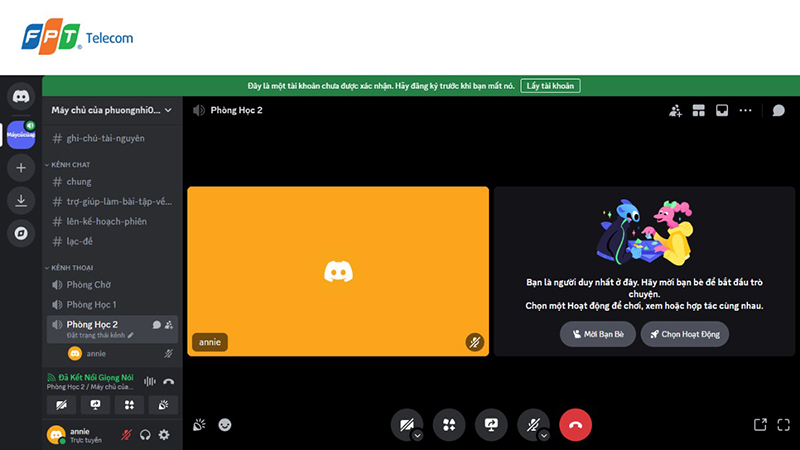Open the Download Apps icon in sidebar

[20, 200]
